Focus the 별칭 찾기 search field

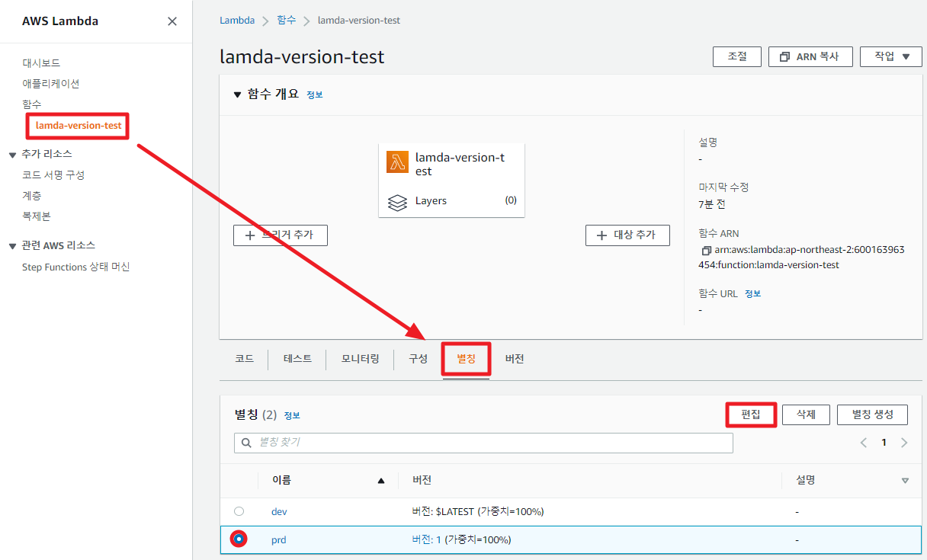coord(483,443)
